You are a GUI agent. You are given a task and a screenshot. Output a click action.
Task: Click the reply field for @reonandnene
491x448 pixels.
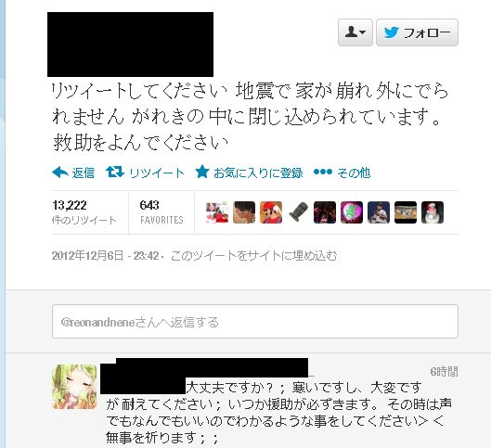(x=255, y=321)
